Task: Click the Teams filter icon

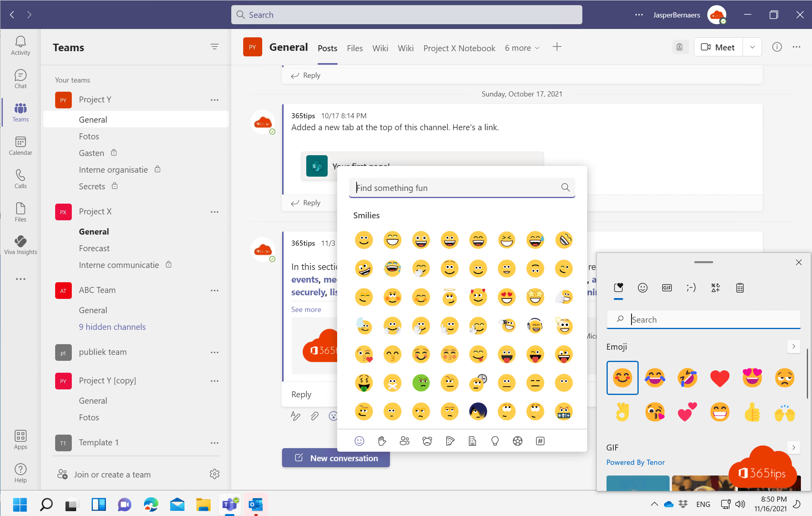Action: tap(214, 47)
